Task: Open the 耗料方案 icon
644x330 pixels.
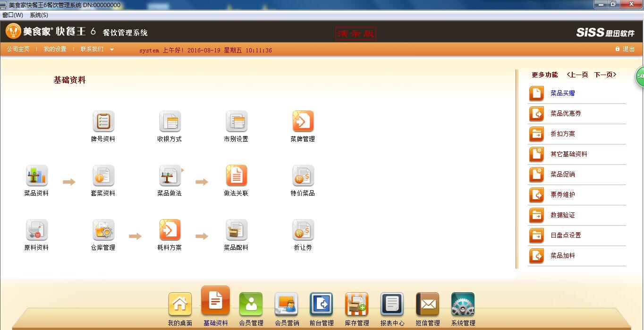Action: coord(170,230)
